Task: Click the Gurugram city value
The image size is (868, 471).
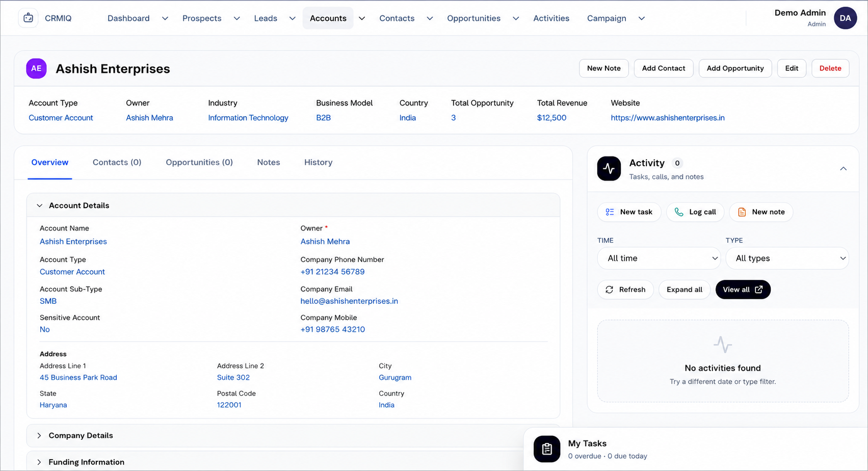Action: point(395,378)
